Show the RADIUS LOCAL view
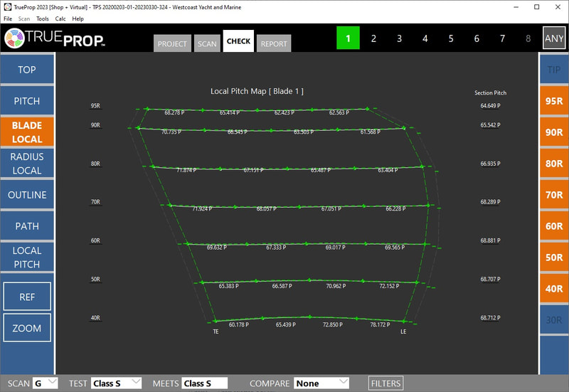 pos(27,164)
